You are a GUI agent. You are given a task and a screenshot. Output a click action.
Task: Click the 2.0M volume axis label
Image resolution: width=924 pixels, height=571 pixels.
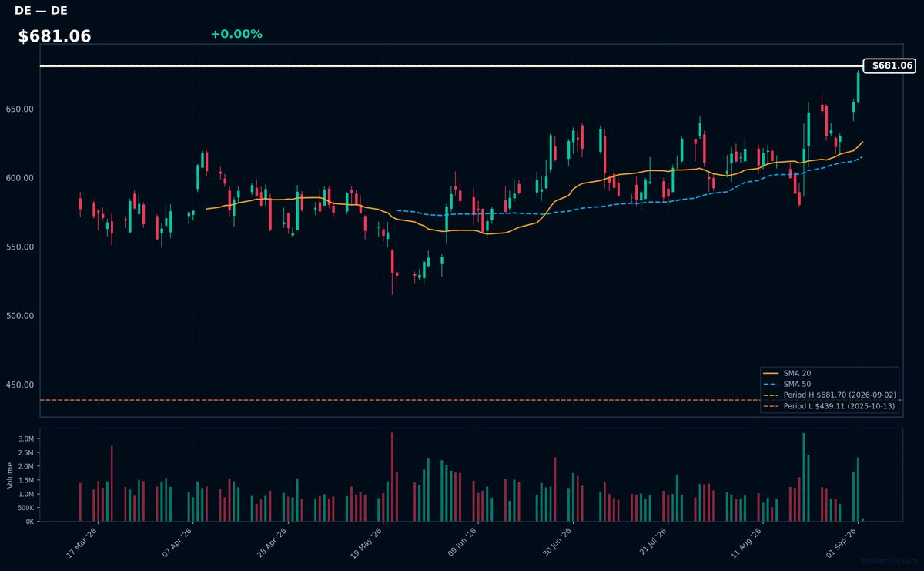(25, 467)
